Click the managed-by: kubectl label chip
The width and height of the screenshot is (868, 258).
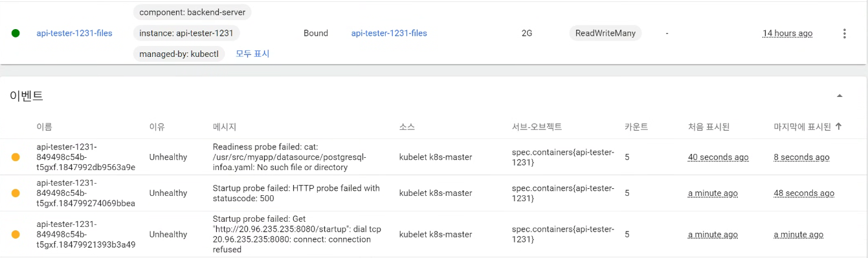point(179,54)
